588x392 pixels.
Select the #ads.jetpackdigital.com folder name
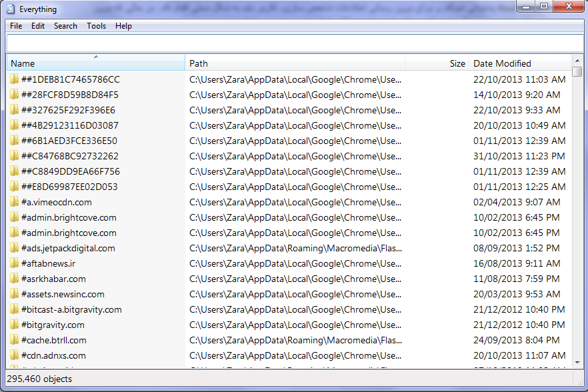(x=68, y=248)
